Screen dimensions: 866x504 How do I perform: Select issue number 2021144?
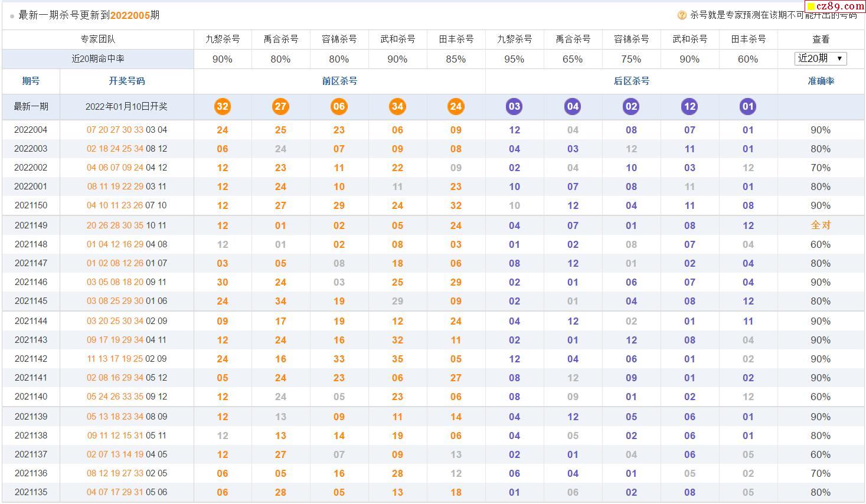tap(31, 321)
